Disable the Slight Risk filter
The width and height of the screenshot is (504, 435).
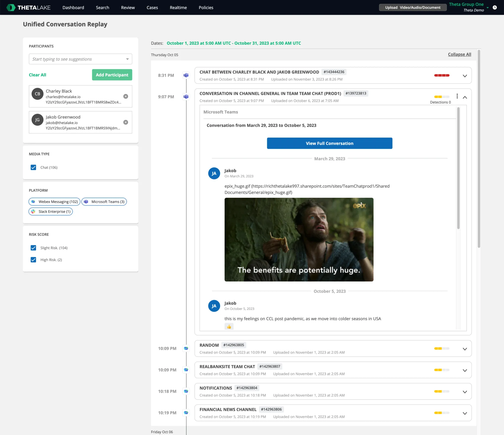(33, 248)
